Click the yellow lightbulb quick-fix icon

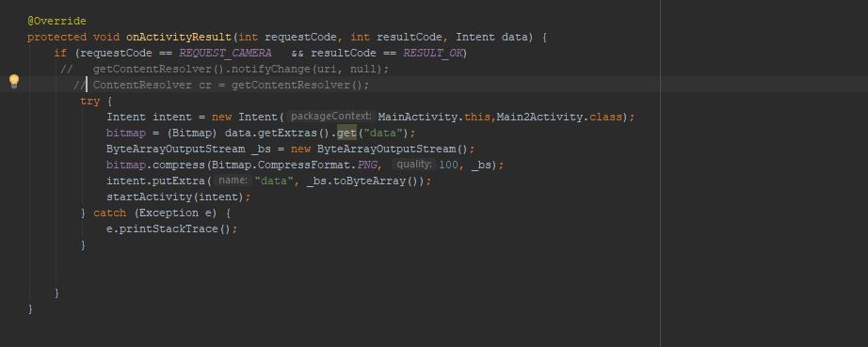[14, 82]
